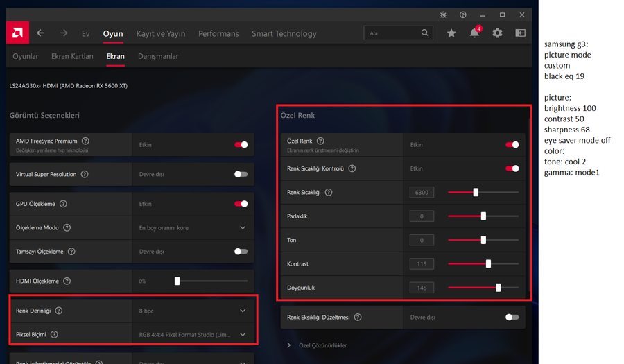This screenshot has height=364, width=624.
Task: Click the Renk Sıcaklığı value field
Action: (x=422, y=193)
